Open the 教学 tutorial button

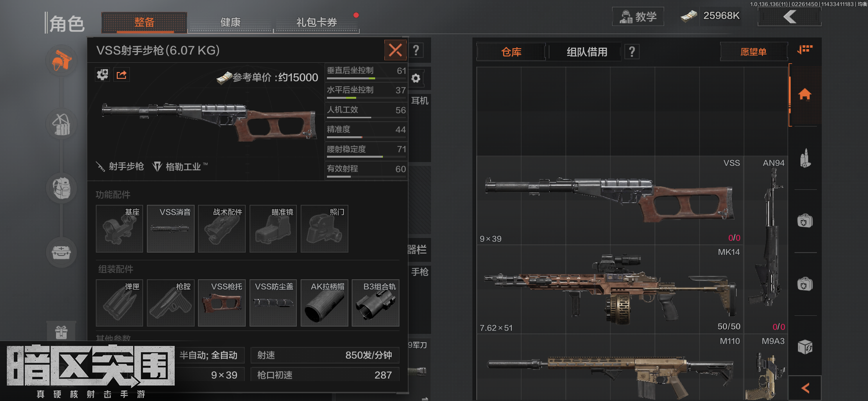638,17
